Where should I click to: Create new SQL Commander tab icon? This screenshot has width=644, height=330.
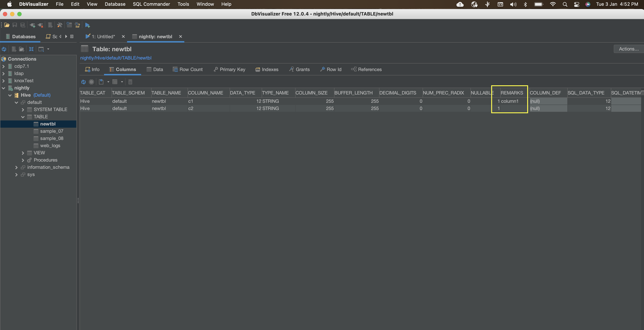click(87, 25)
